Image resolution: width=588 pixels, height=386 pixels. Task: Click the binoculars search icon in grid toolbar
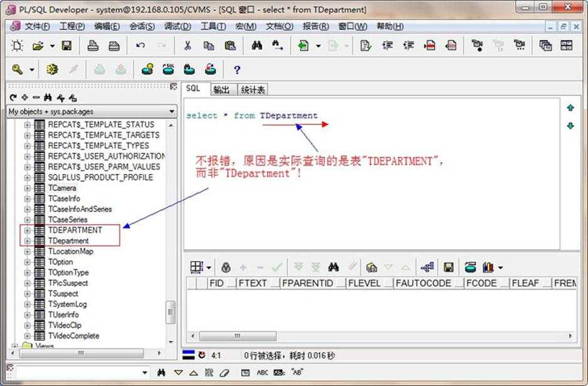coord(333,267)
